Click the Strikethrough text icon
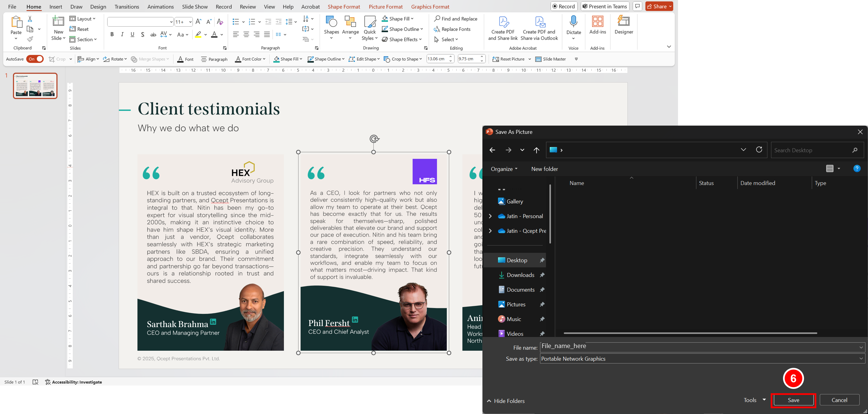The height and width of the screenshot is (414, 868). [153, 34]
